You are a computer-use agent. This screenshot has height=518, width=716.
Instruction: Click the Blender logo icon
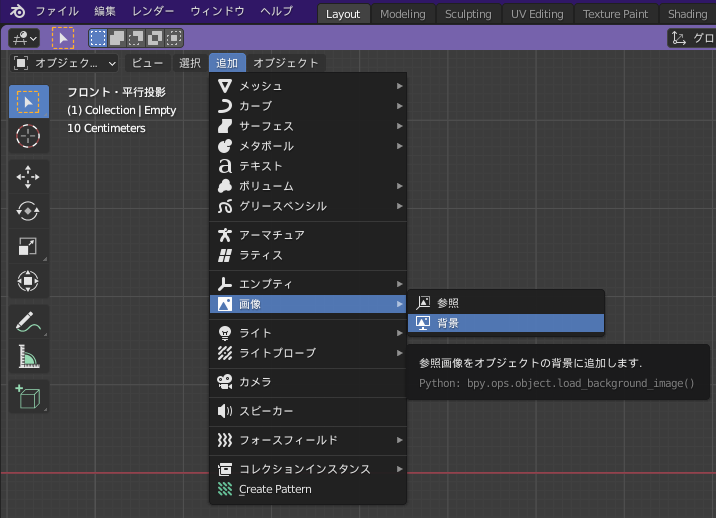[x=17, y=11]
